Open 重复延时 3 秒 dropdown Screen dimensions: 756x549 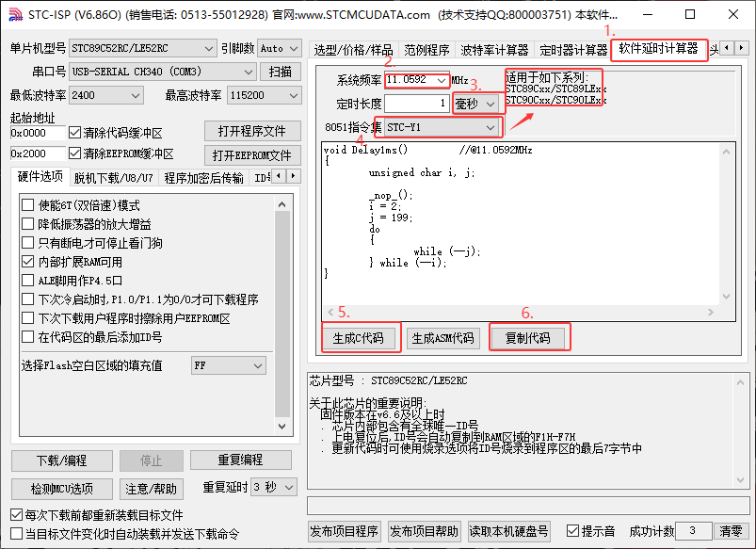coord(273,487)
